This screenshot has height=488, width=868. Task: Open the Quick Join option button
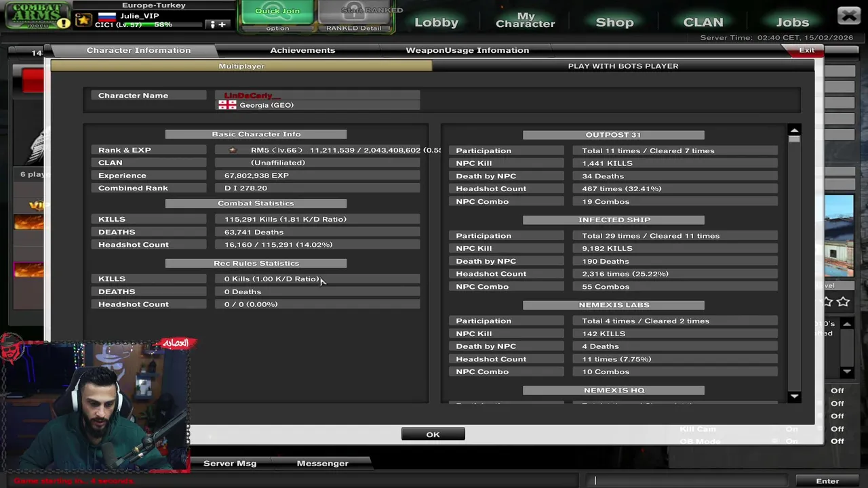coord(277,28)
